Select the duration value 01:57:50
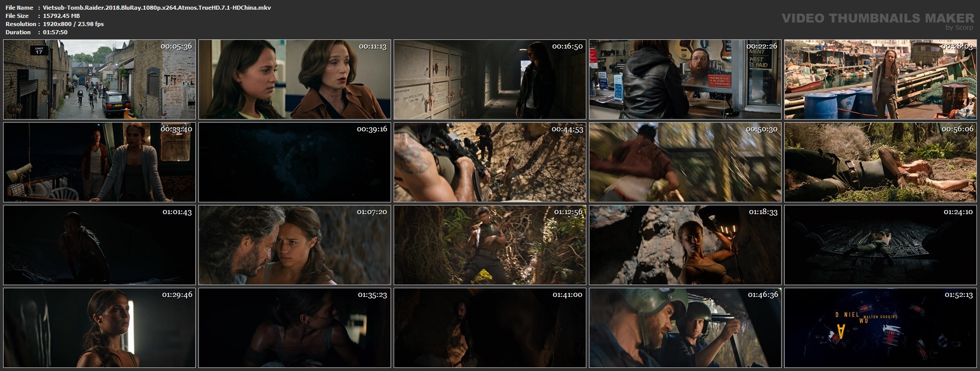980x371 pixels. pyautogui.click(x=55, y=32)
